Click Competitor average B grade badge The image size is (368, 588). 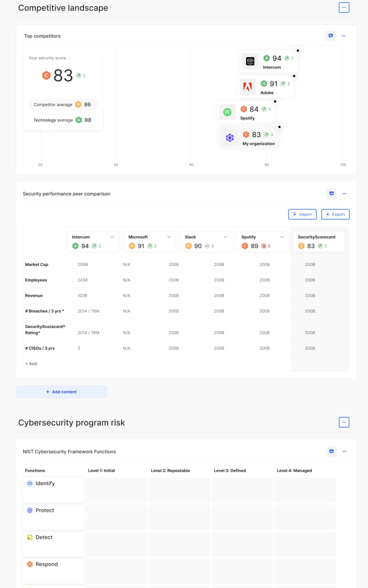78,105
